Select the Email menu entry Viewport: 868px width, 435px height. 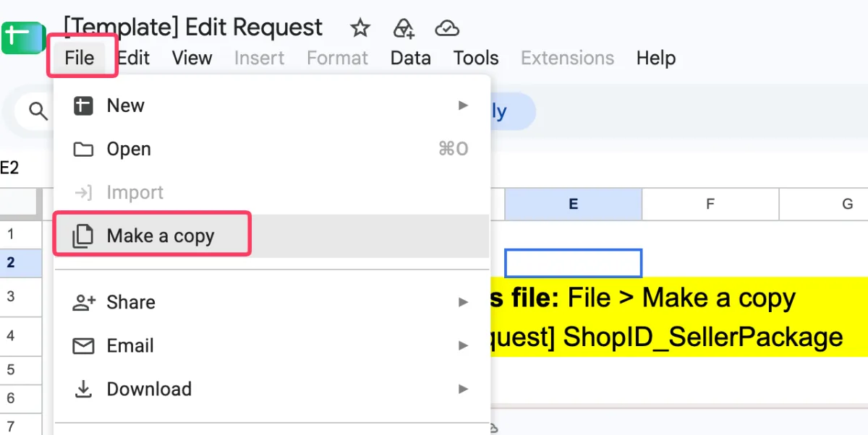point(272,346)
